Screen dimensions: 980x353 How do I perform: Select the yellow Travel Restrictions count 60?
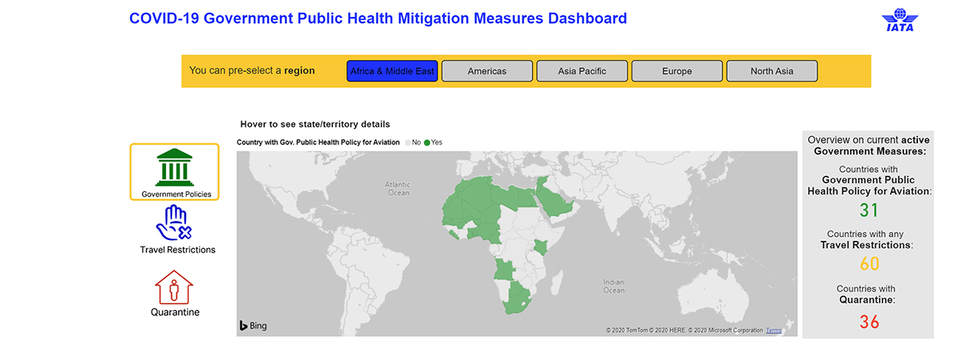click(x=869, y=264)
